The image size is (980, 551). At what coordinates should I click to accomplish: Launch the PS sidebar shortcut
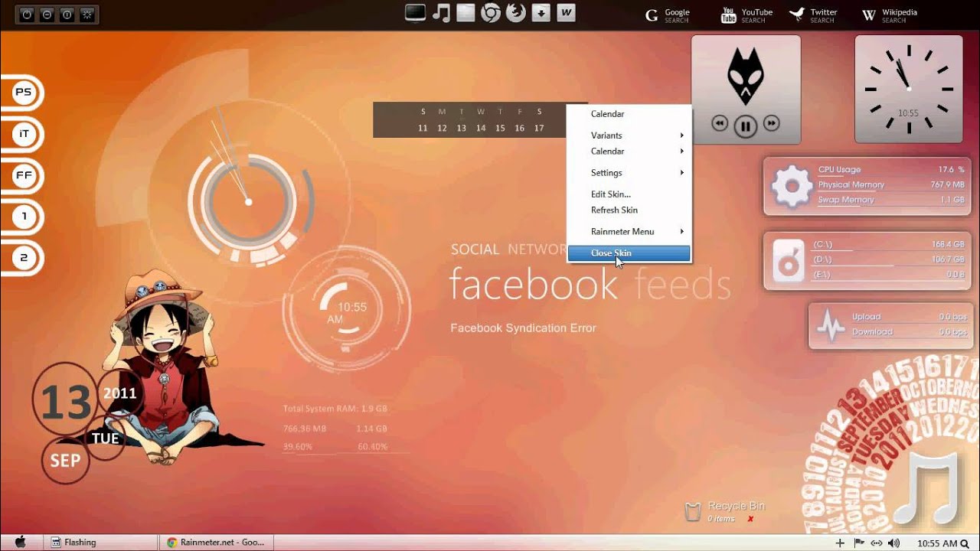(24, 93)
